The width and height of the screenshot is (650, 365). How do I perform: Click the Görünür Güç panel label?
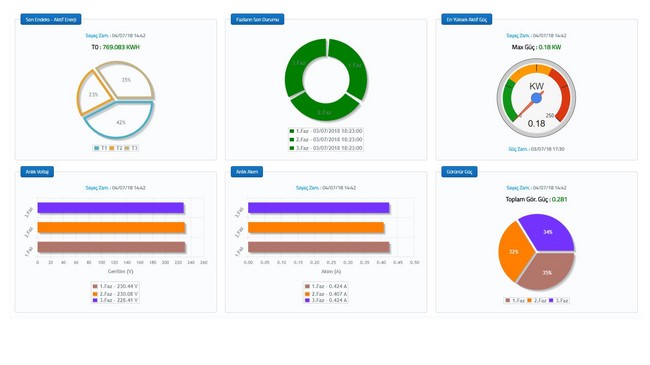point(459,172)
